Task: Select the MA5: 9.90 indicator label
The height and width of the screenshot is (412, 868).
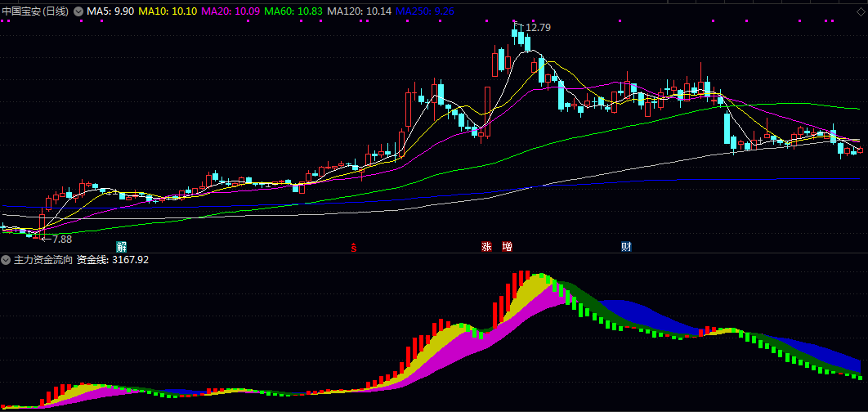Action: click(110, 11)
